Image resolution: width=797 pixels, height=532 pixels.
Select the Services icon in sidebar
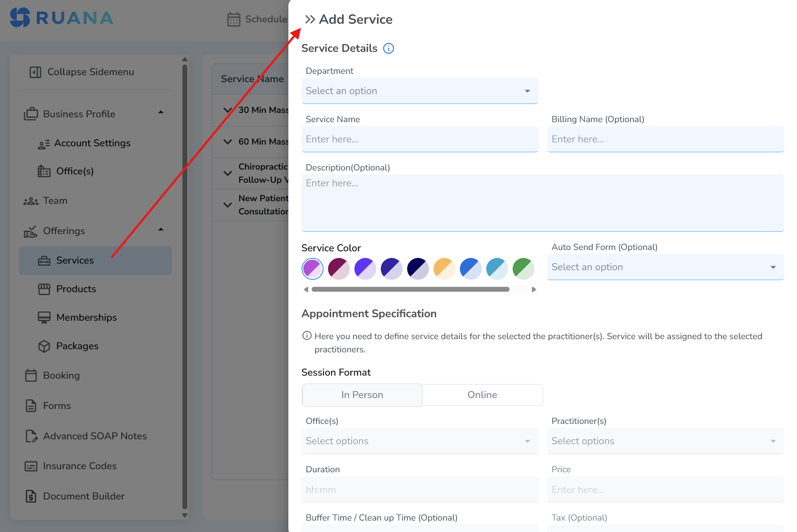pyautogui.click(x=44, y=260)
